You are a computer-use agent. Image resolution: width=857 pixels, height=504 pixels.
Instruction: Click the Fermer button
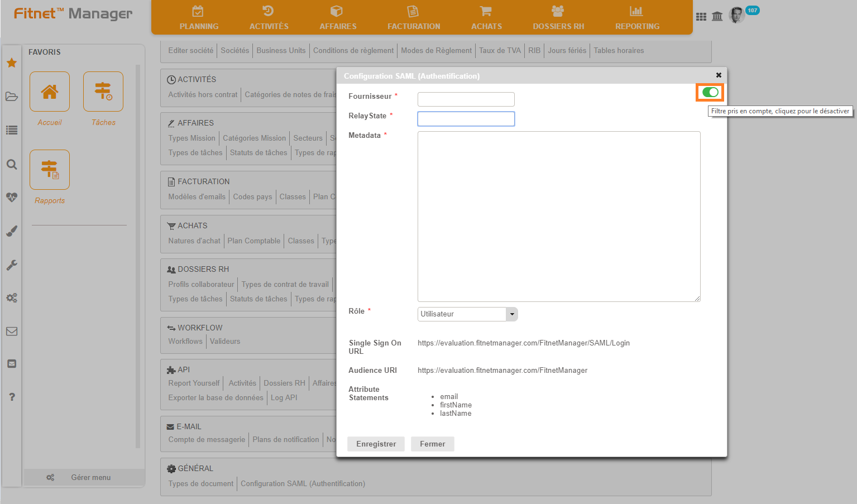tap(432, 444)
